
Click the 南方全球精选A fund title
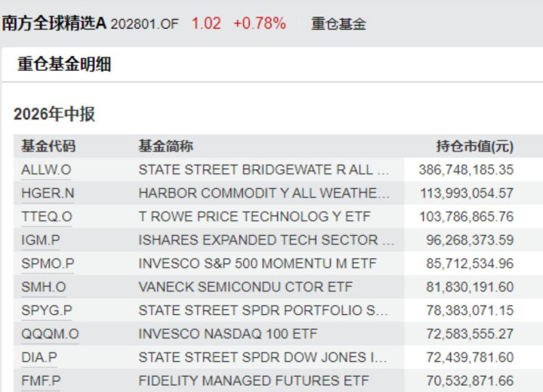click(x=54, y=23)
